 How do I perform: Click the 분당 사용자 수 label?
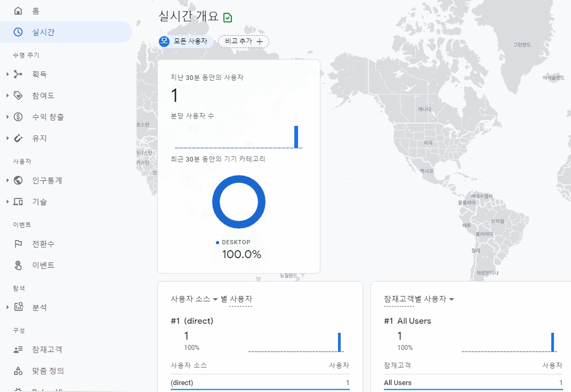pyautogui.click(x=192, y=116)
